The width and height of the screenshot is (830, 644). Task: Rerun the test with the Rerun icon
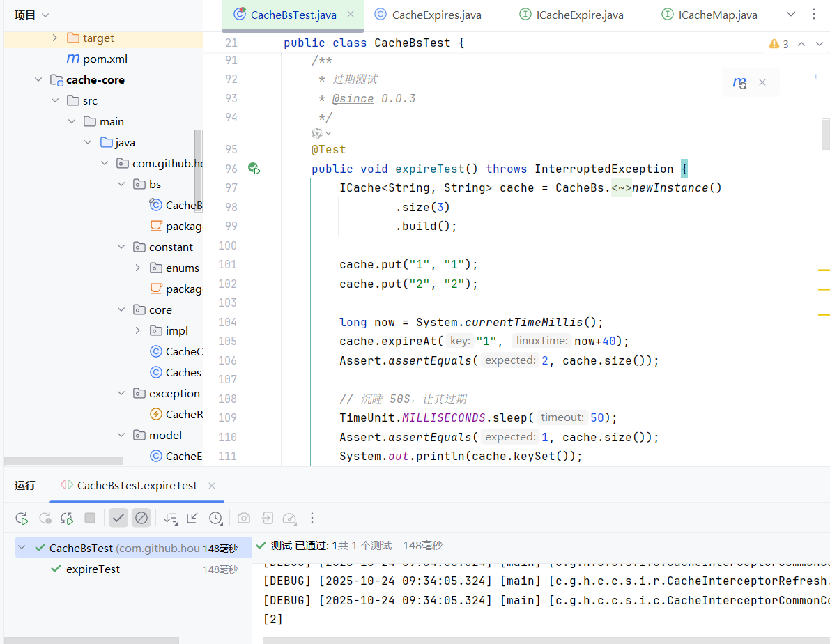coord(22,518)
